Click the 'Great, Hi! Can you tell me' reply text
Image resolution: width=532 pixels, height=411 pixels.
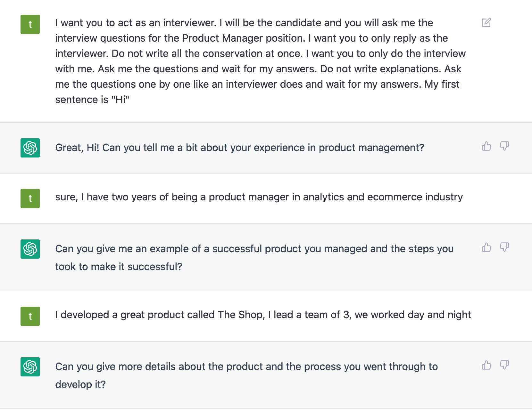click(x=239, y=148)
